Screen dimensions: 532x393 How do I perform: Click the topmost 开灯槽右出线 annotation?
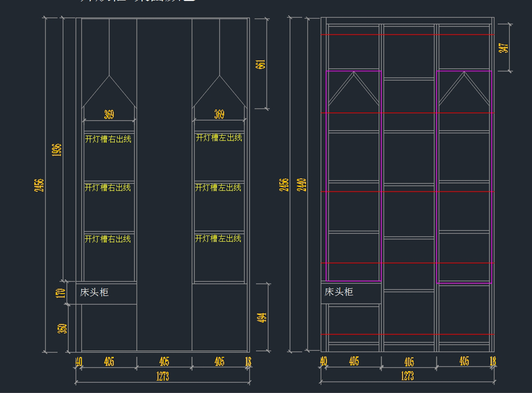108,139
